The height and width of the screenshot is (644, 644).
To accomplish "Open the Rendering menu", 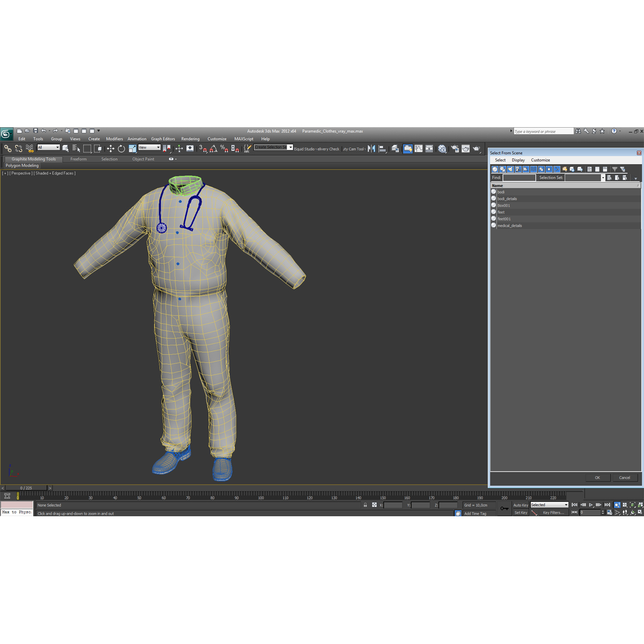I will pyautogui.click(x=191, y=138).
